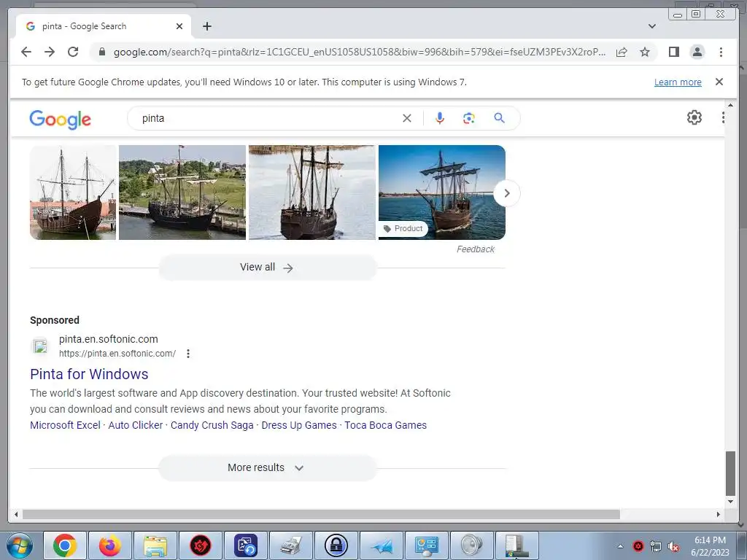
Task: Open Windows Start menu
Action: click(19, 545)
